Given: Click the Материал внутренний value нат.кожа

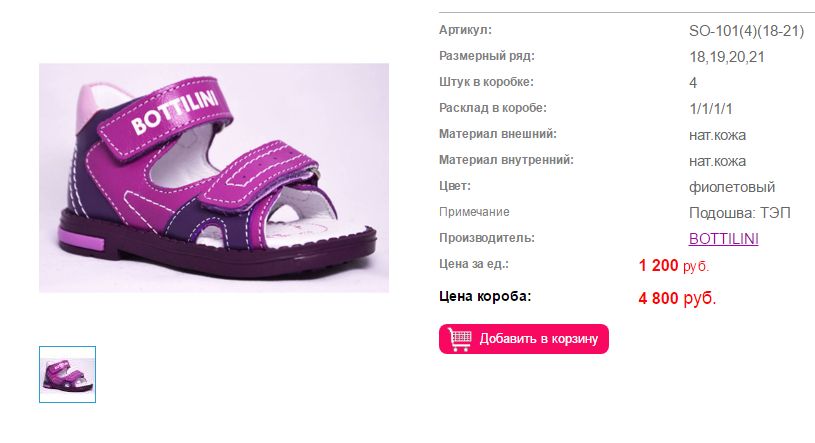Looking at the screenshot, I should (x=717, y=161).
